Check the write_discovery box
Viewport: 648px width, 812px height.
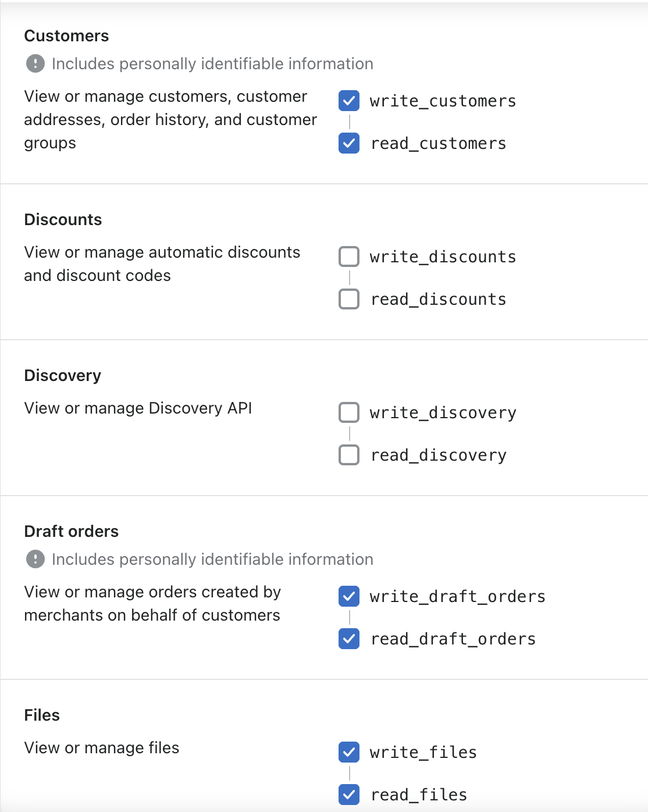[x=349, y=412]
